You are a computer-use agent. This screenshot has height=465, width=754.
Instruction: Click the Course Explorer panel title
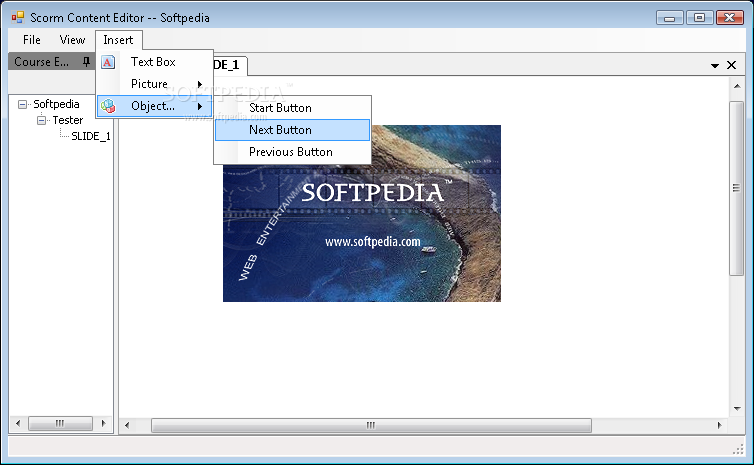point(41,62)
